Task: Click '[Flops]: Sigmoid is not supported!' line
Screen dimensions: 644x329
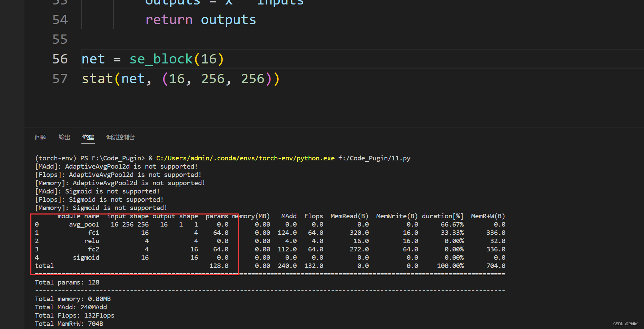Action: [99, 200]
